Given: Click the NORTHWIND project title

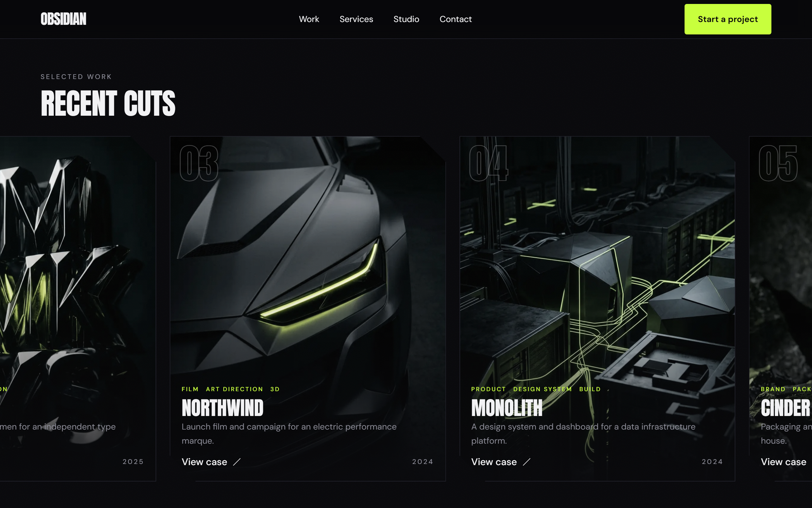Looking at the screenshot, I should (x=222, y=408).
